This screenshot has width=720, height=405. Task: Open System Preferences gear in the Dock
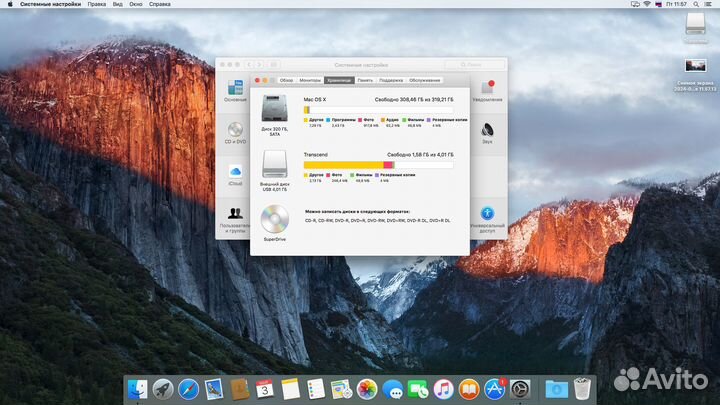click(520, 389)
